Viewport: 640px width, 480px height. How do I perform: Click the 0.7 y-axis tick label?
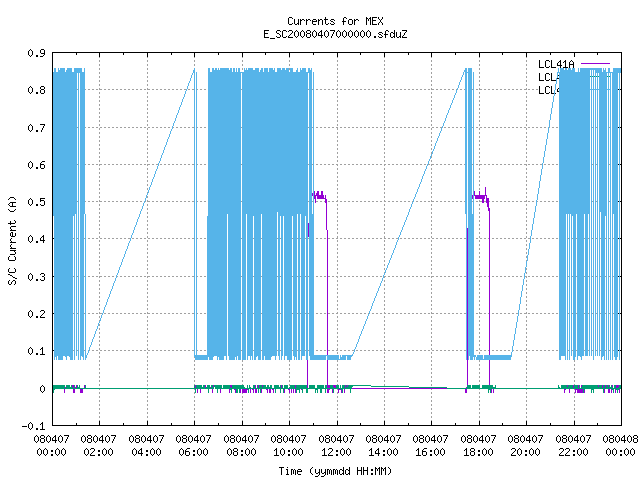tap(36, 128)
